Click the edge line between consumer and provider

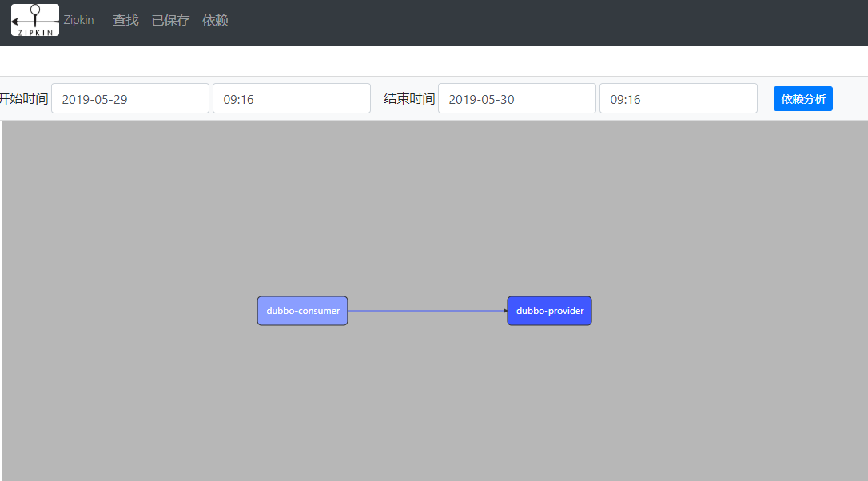pos(428,311)
